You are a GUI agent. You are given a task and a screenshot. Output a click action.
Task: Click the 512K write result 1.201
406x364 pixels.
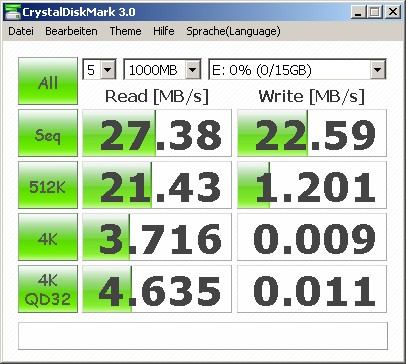coord(312,185)
